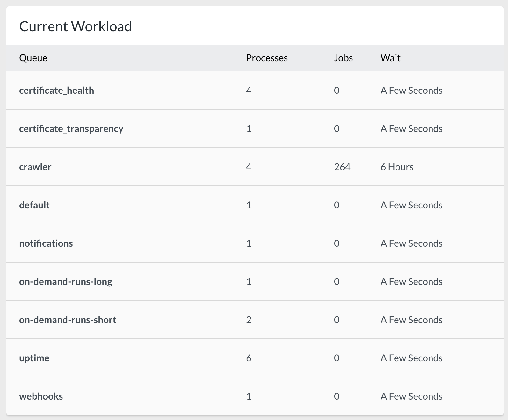Select the default queue name
508x420 pixels.
click(x=34, y=205)
